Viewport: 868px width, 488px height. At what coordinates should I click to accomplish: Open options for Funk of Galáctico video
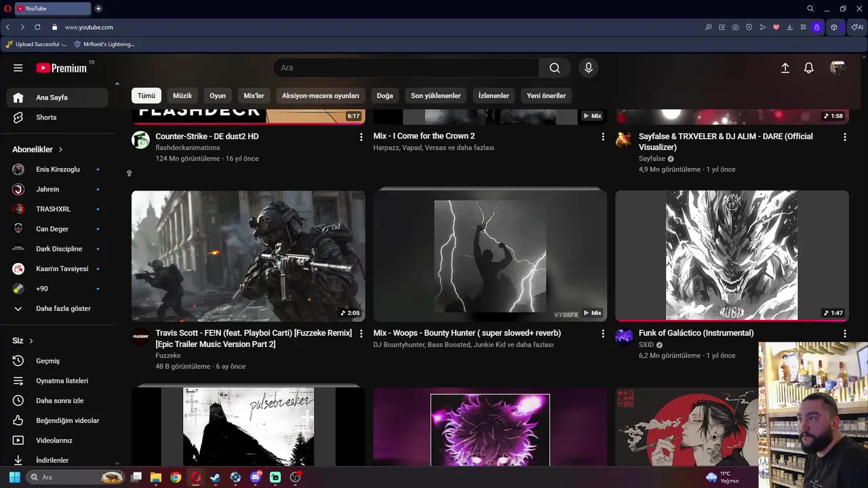845,333
